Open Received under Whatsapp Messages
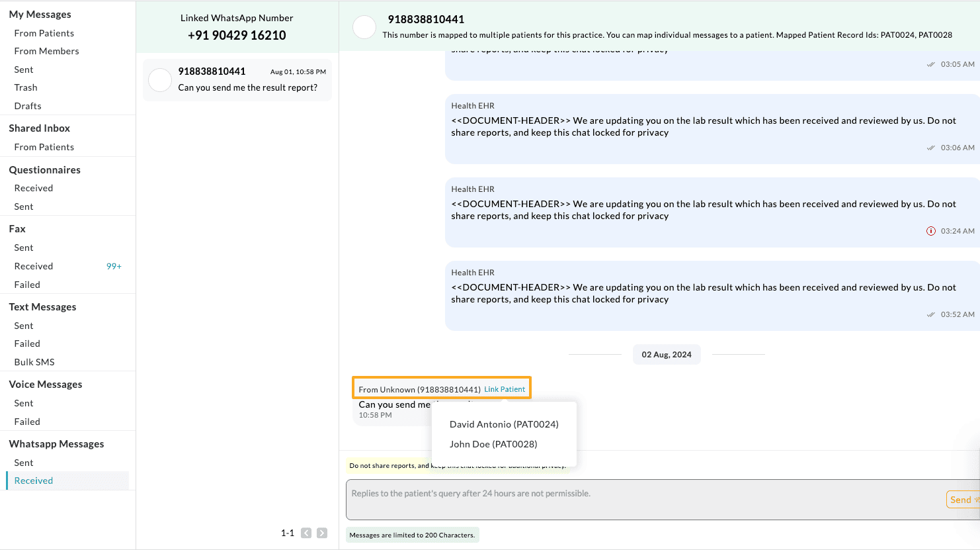This screenshot has height=550, width=980. pyautogui.click(x=34, y=481)
